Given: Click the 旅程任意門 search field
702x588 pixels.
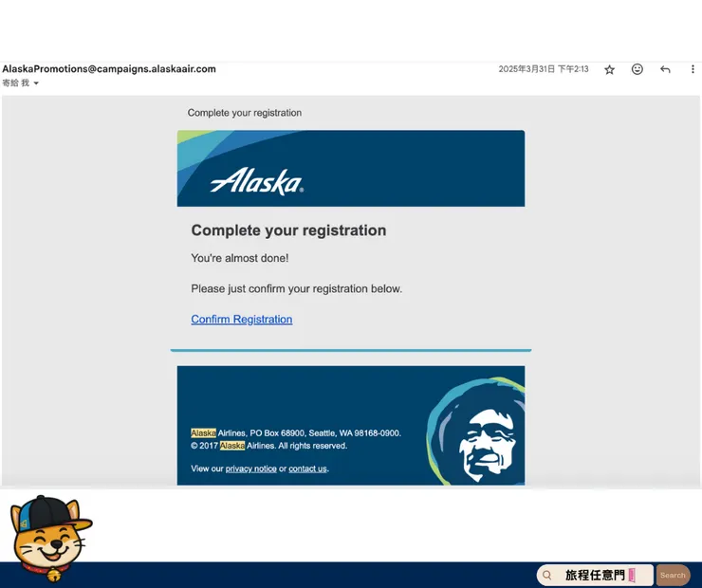Looking at the screenshot, I should [595, 575].
